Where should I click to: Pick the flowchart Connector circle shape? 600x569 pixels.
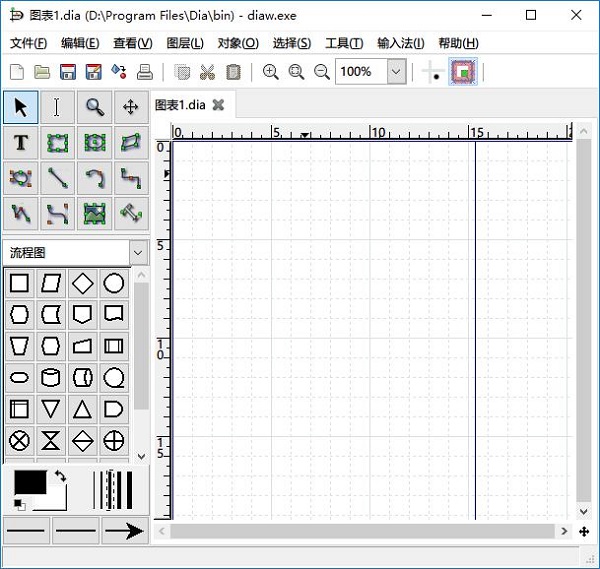tap(114, 284)
